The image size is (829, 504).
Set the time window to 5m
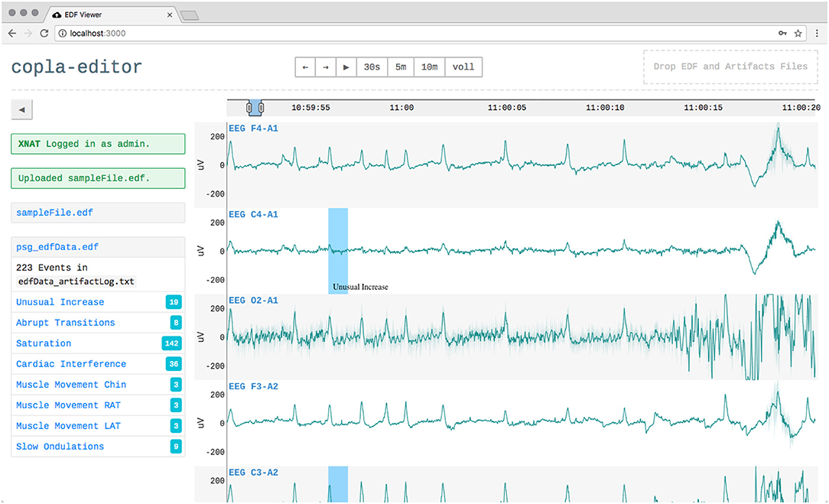click(401, 67)
